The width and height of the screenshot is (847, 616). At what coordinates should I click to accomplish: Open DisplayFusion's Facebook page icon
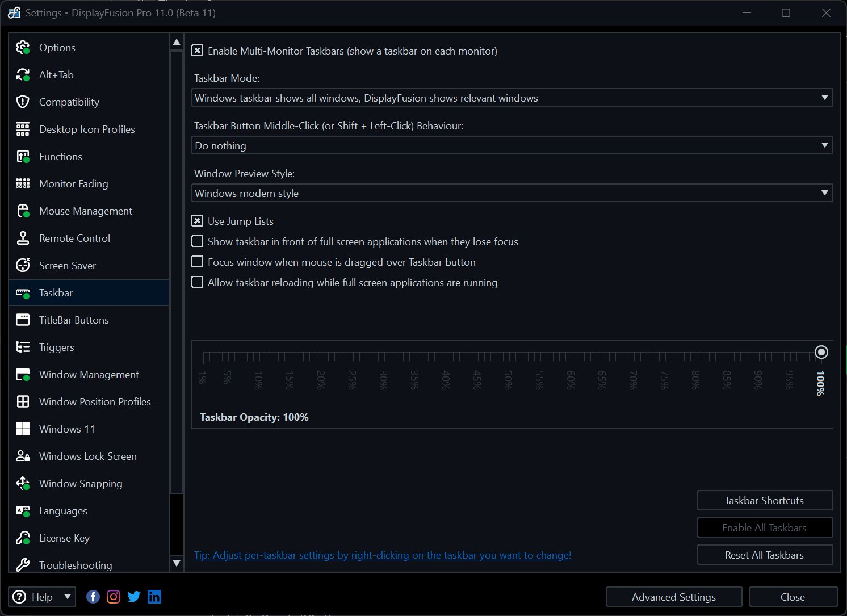click(93, 597)
